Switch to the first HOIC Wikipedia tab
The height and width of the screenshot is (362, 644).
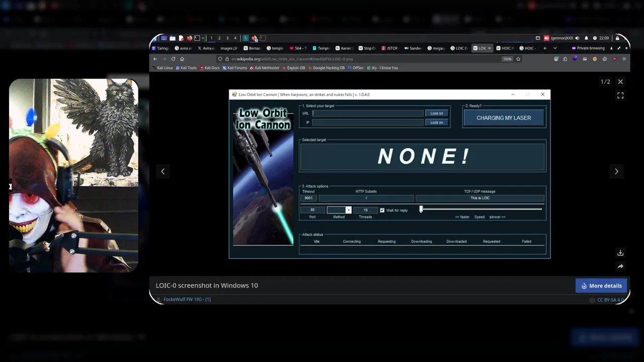505,48
